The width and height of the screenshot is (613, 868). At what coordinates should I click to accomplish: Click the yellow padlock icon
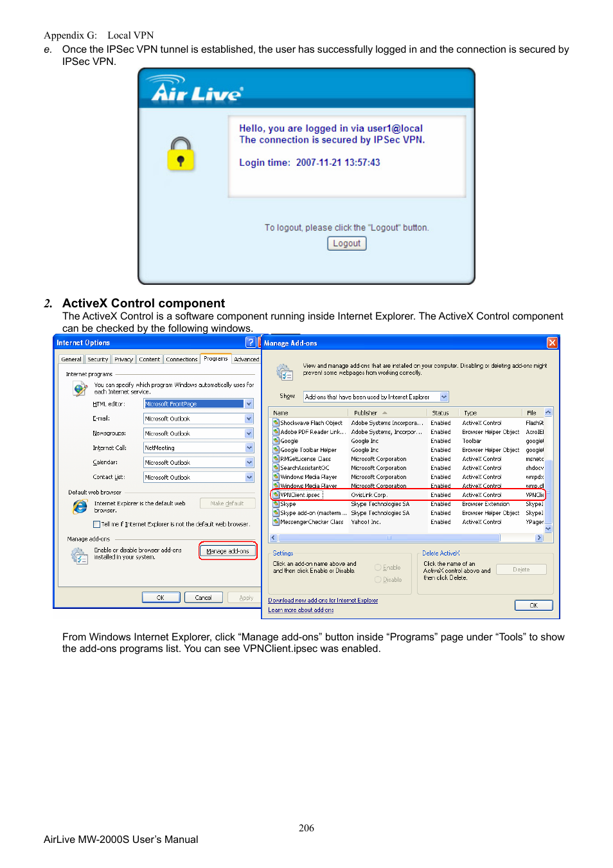tap(181, 154)
